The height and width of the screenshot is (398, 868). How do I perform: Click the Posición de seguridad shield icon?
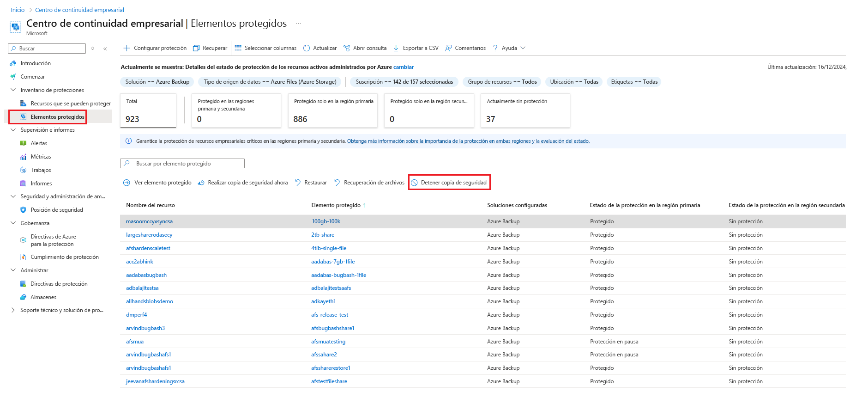coord(23,210)
